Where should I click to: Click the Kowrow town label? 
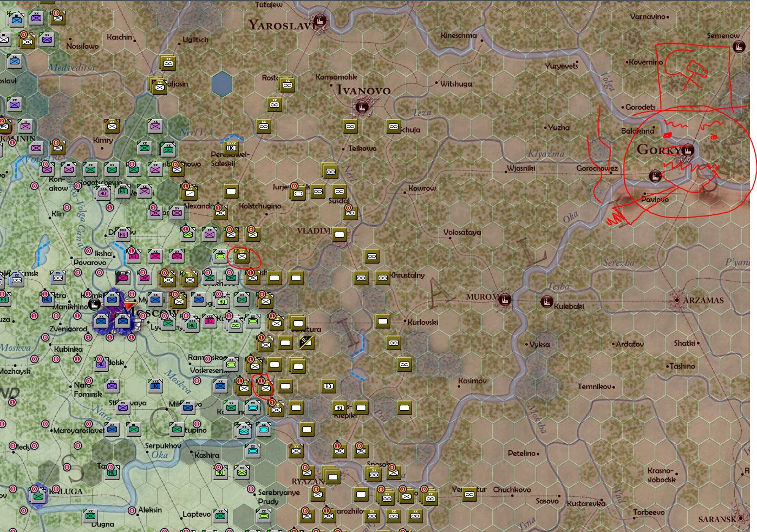422,188
